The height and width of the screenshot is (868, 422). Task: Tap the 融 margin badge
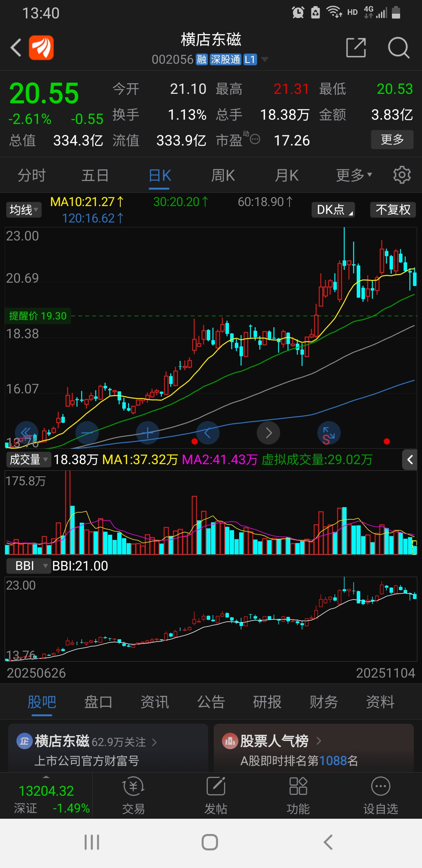pyautogui.click(x=202, y=59)
